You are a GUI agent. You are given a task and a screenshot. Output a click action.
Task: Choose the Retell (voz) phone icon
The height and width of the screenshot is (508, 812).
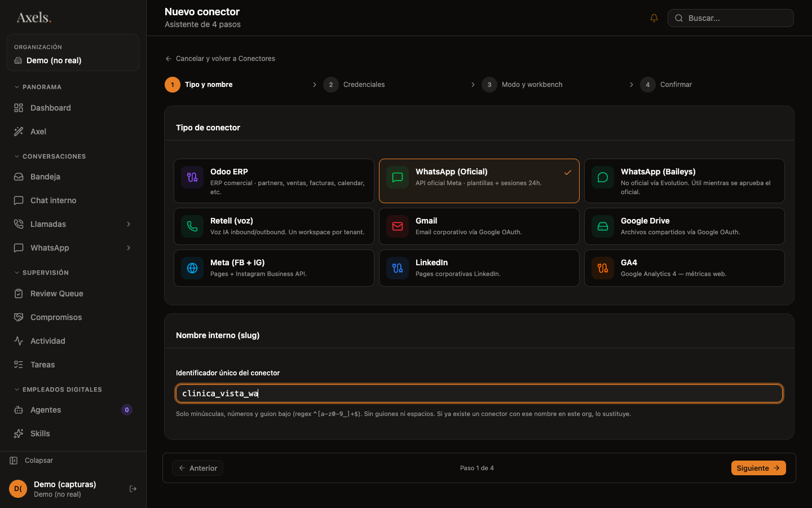192,226
